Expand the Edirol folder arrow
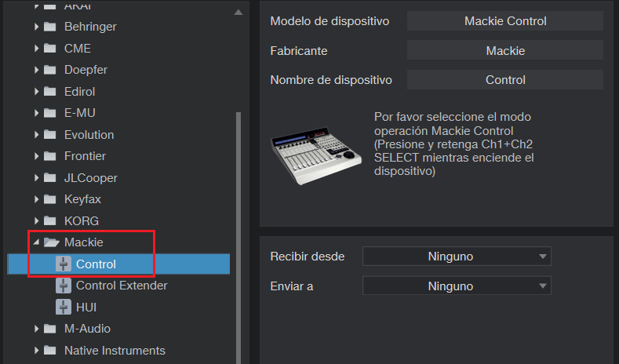Viewport: 619px width, 364px height. pos(36,92)
